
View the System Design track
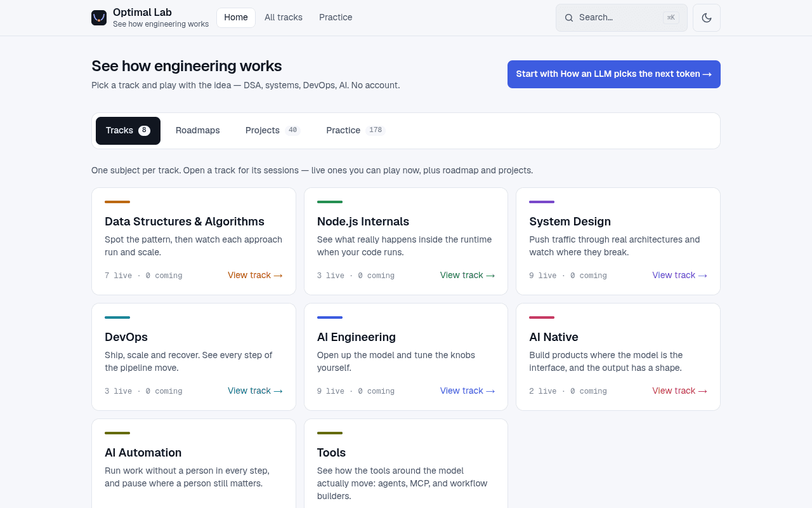(x=680, y=276)
